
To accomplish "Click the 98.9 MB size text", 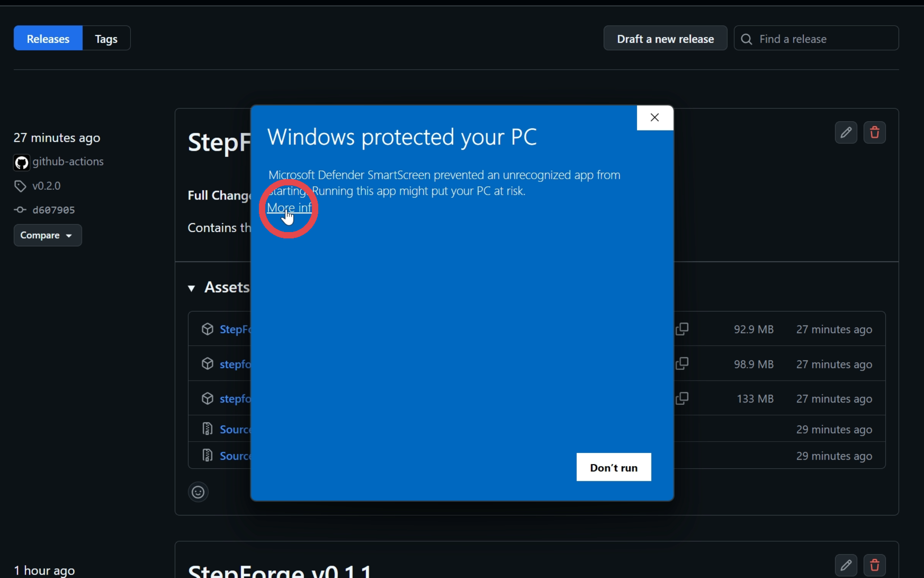I will pos(754,364).
